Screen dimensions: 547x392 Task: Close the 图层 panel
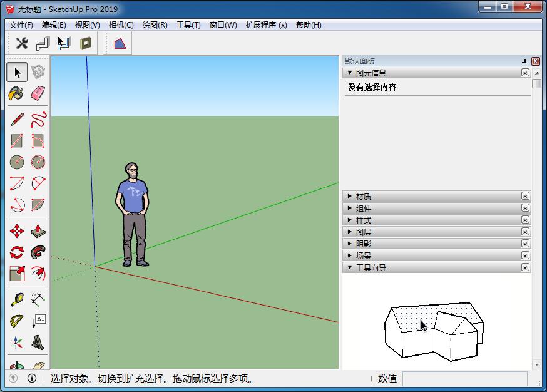(525, 232)
